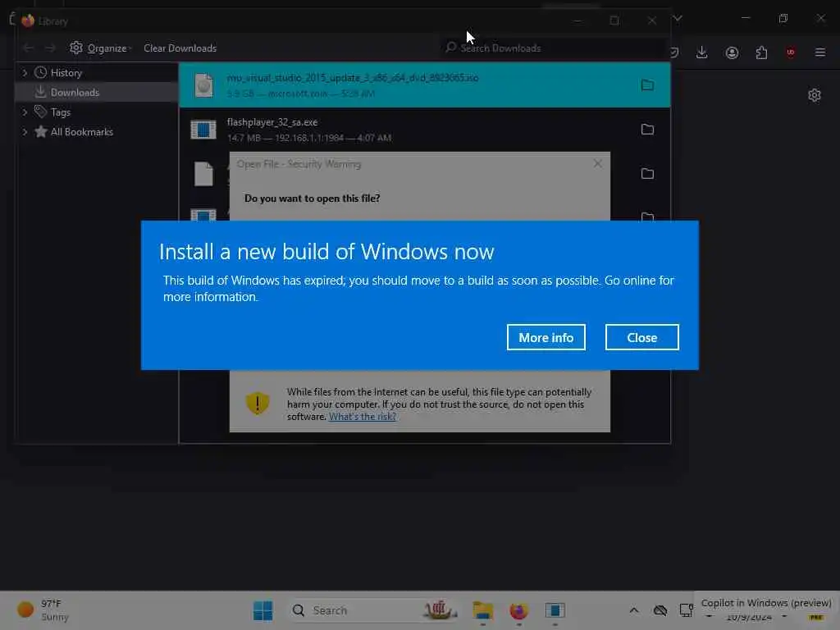Go forward in the Library window
This screenshot has width=840, height=630.
coord(50,48)
